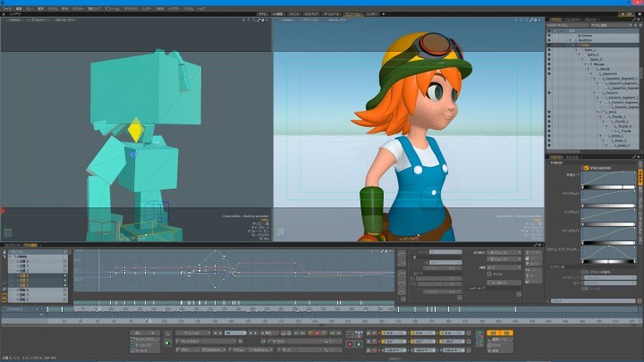Image resolution: width=644 pixels, height=362 pixels.
Task: Toggle the orange checkbox in properties panel
Action: [587, 167]
